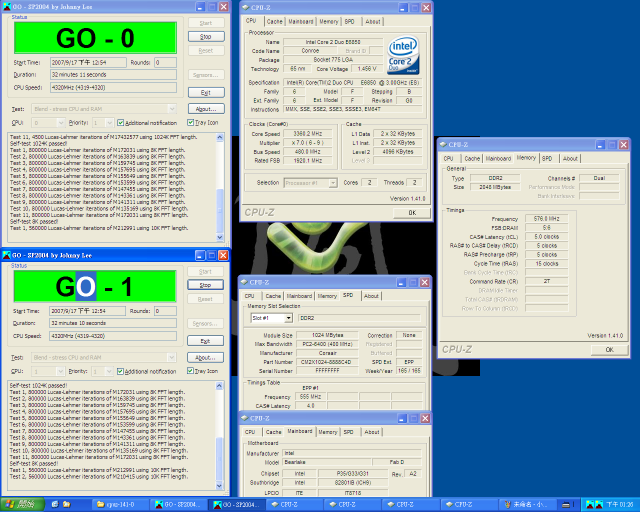The image size is (640, 512).
Task: Click the system tray clock
Action: [620, 505]
